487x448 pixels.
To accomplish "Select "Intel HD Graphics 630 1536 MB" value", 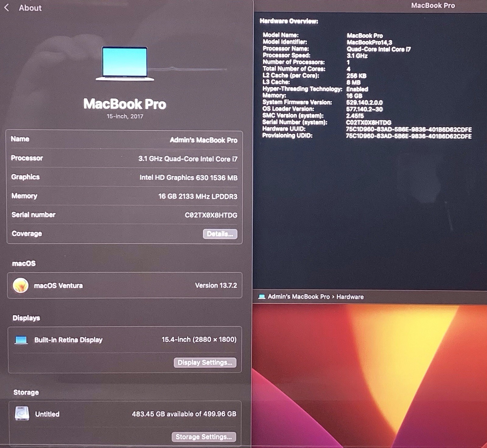I will coord(188,178).
